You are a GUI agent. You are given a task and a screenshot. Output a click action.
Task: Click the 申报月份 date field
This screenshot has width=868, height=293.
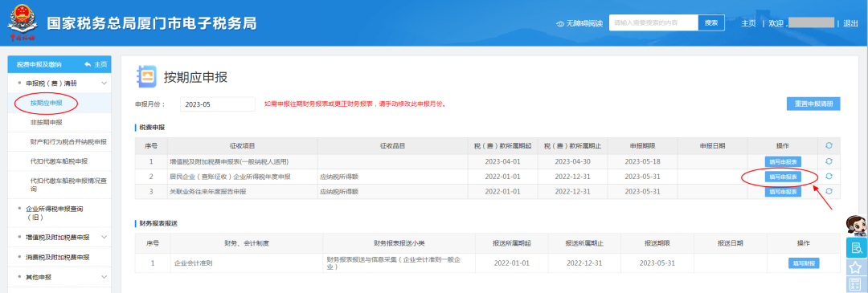218,104
